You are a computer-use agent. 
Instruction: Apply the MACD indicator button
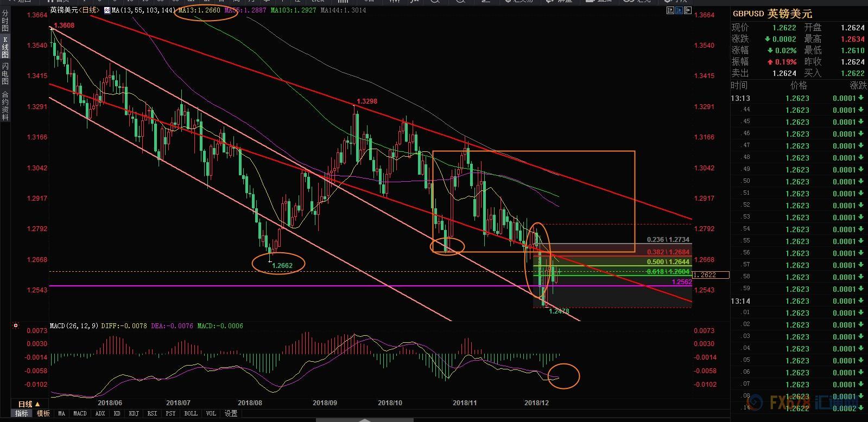tap(80, 413)
